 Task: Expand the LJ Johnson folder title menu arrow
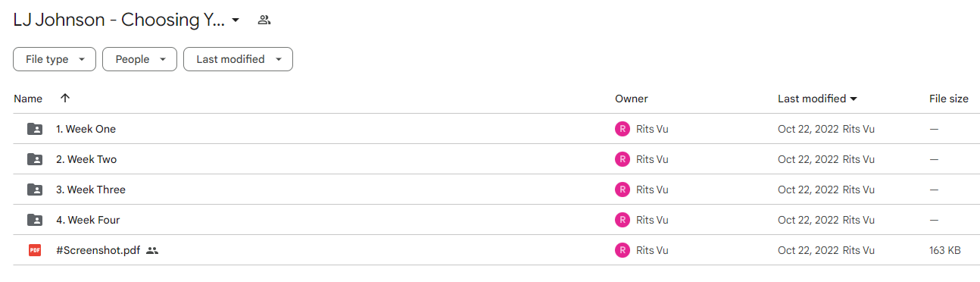236,20
